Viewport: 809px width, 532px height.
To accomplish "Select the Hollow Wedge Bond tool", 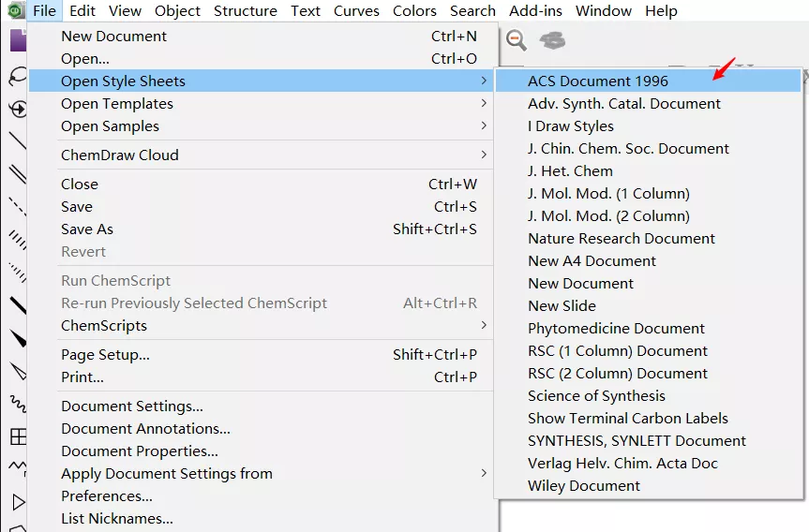I will (18, 371).
